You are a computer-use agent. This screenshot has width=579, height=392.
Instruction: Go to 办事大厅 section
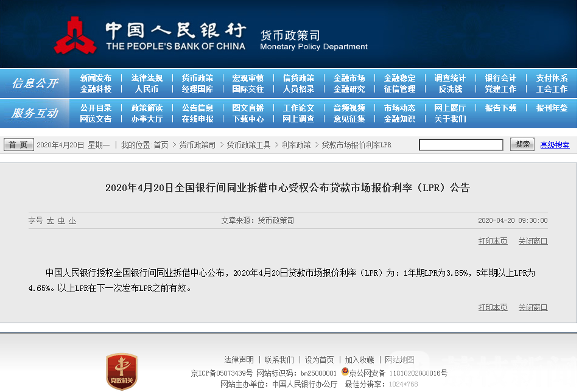coord(147,119)
